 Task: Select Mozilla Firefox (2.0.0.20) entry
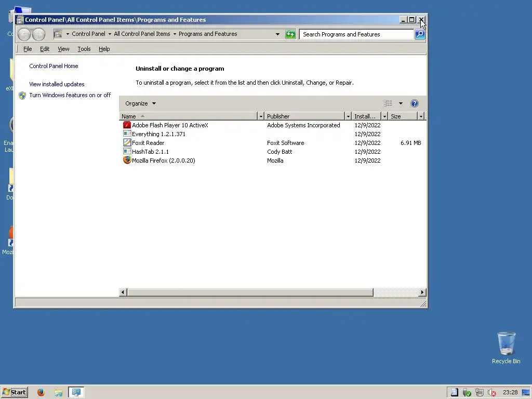point(164,161)
